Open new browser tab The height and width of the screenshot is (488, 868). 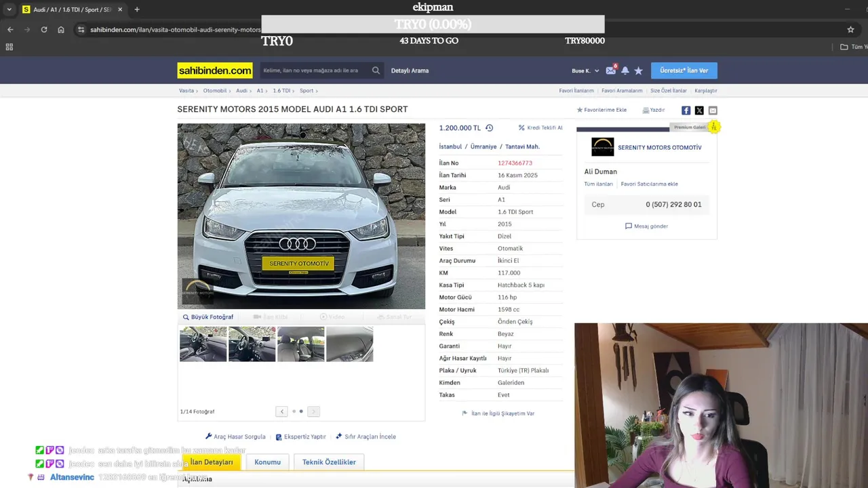(x=137, y=9)
